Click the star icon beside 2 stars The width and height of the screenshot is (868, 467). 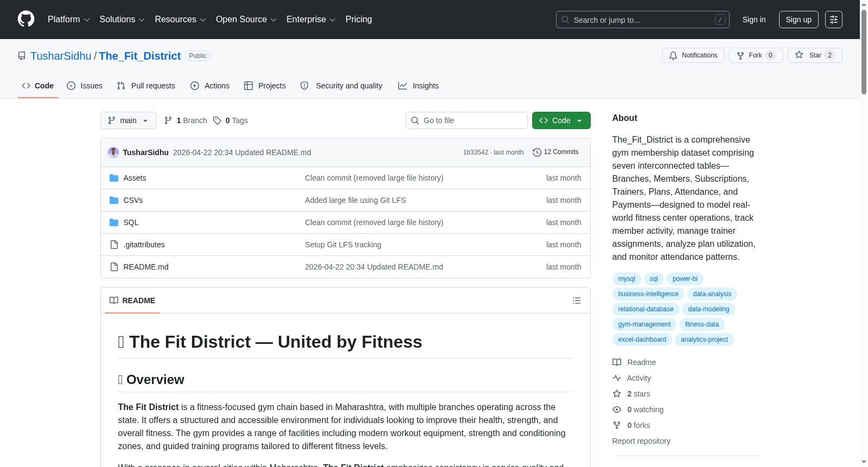(x=617, y=394)
